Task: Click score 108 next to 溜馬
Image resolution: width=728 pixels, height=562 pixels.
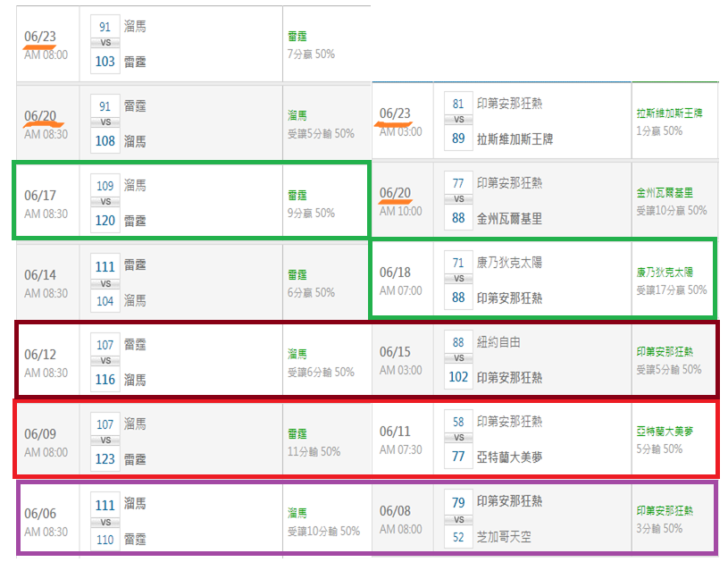Action: click(105, 141)
